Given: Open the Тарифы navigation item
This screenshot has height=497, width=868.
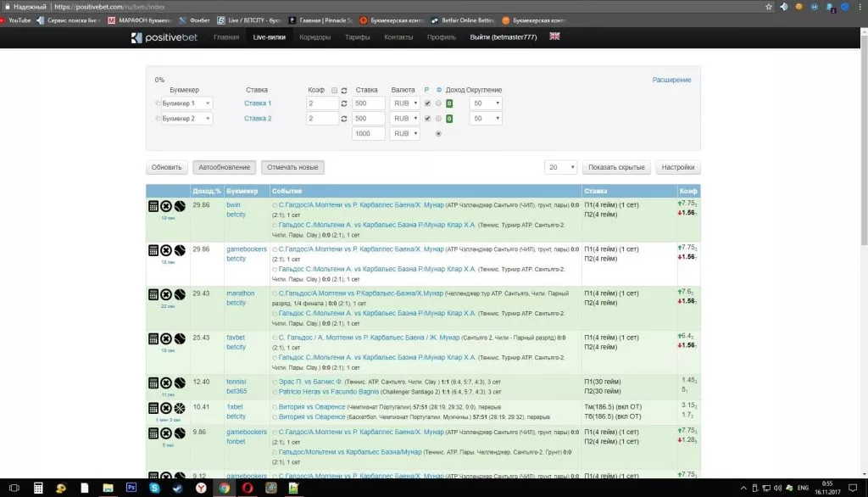Looking at the screenshot, I should (x=357, y=37).
